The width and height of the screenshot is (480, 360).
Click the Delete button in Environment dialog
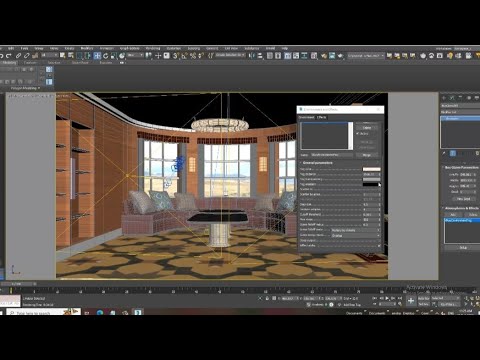coord(367,128)
